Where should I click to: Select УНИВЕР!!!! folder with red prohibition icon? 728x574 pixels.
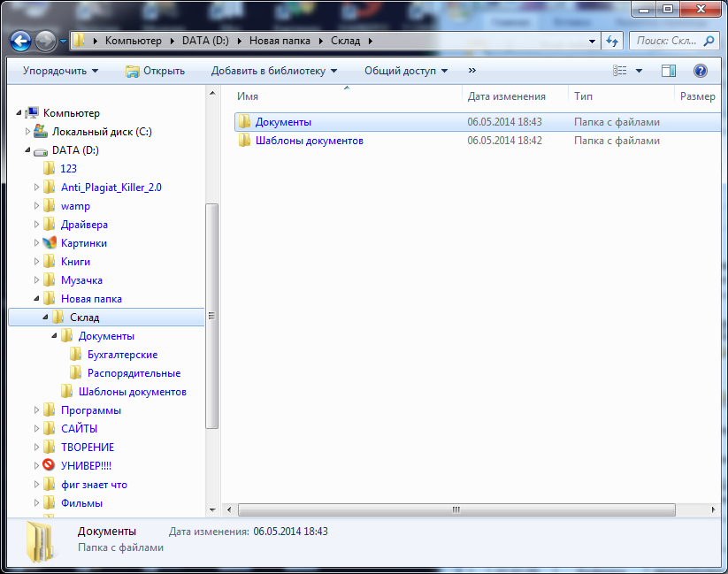(86, 466)
